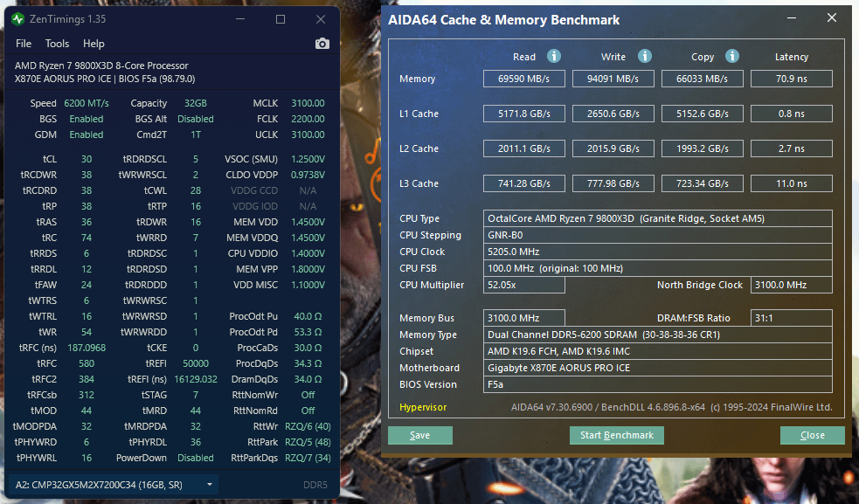This screenshot has width=859, height=504.
Task: Minimize the ZenTimings window
Action: tap(240, 19)
